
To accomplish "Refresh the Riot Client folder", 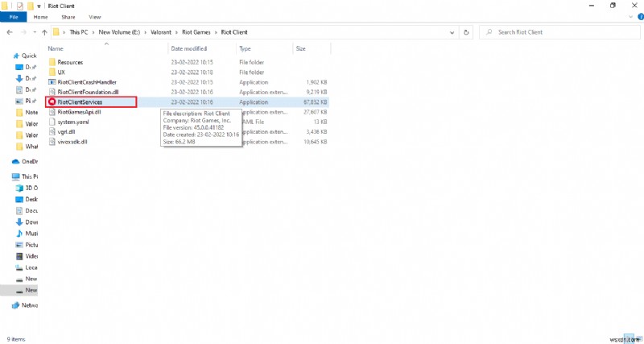I will click(466, 32).
